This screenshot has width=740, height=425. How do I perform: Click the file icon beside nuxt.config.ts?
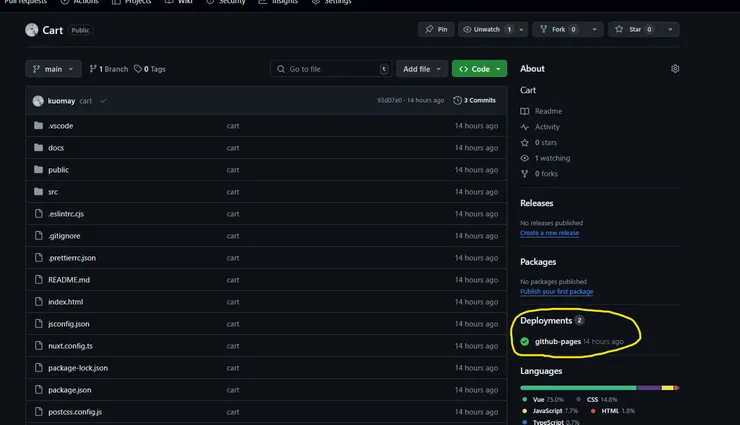39,346
